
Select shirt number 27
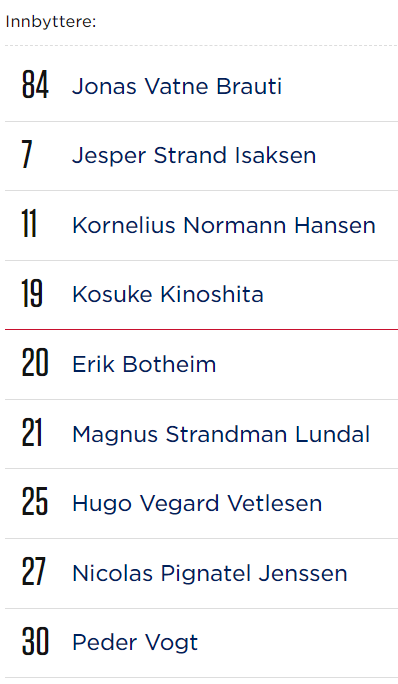coord(34,571)
